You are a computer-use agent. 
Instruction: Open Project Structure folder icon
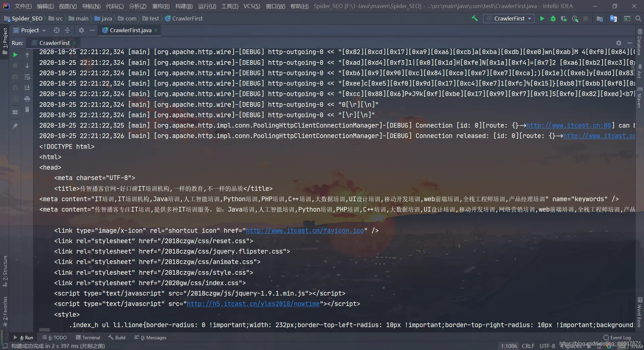(x=600, y=18)
